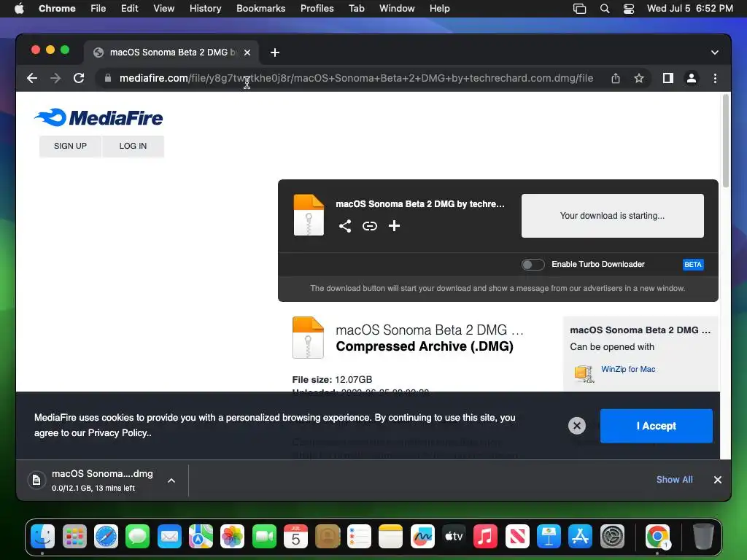Screen dimensions: 747x560
Task: Open the History menu
Action: (x=205, y=9)
